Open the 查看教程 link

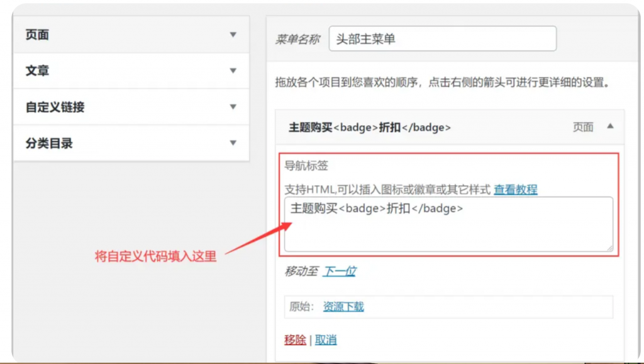pyautogui.click(x=516, y=190)
